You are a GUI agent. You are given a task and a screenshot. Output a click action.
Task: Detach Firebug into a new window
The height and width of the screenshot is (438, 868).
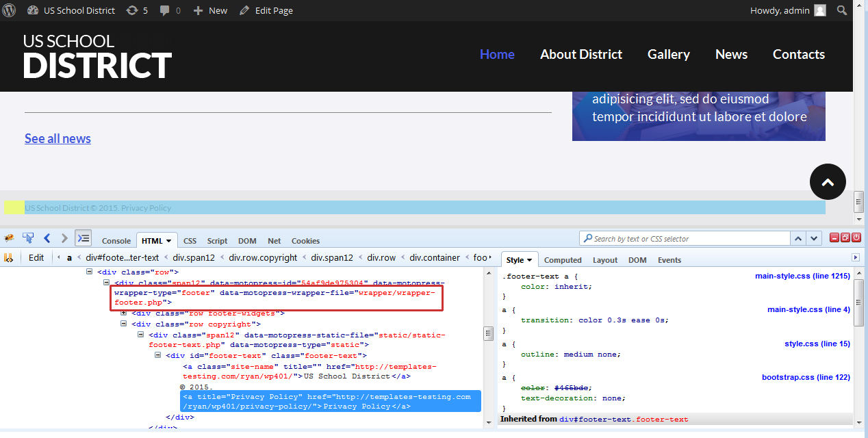[845, 237]
